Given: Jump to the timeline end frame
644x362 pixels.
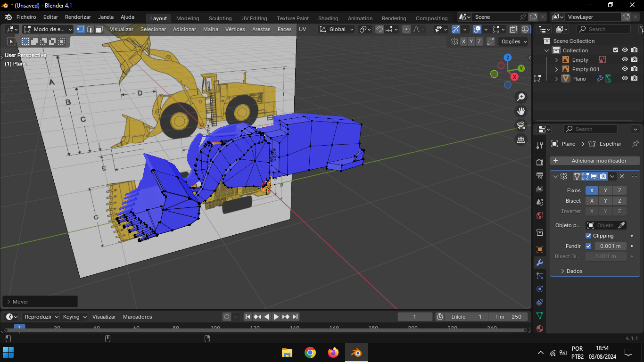Looking at the screenshot, I should pyautogui.click(x=295, y=317).
